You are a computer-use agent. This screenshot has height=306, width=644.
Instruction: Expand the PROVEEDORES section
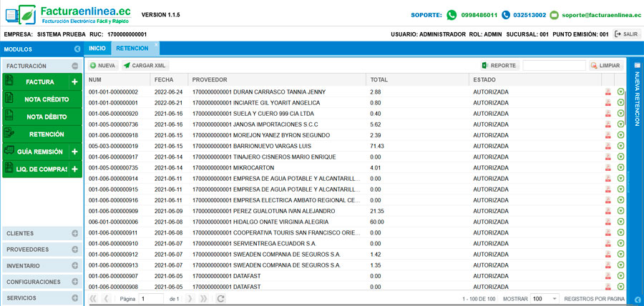pos(74,250)
